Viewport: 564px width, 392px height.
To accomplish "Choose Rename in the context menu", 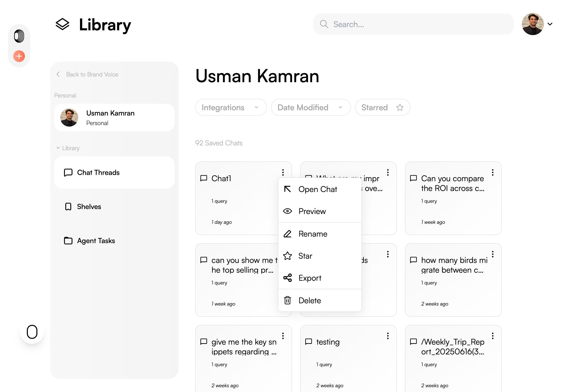I will click(x=313, y=234).
